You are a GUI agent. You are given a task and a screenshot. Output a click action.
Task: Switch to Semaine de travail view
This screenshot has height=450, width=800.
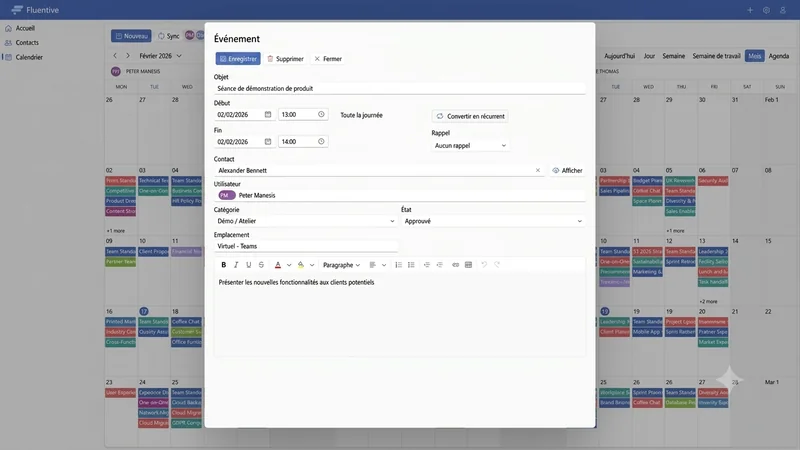tap(716, 56)
